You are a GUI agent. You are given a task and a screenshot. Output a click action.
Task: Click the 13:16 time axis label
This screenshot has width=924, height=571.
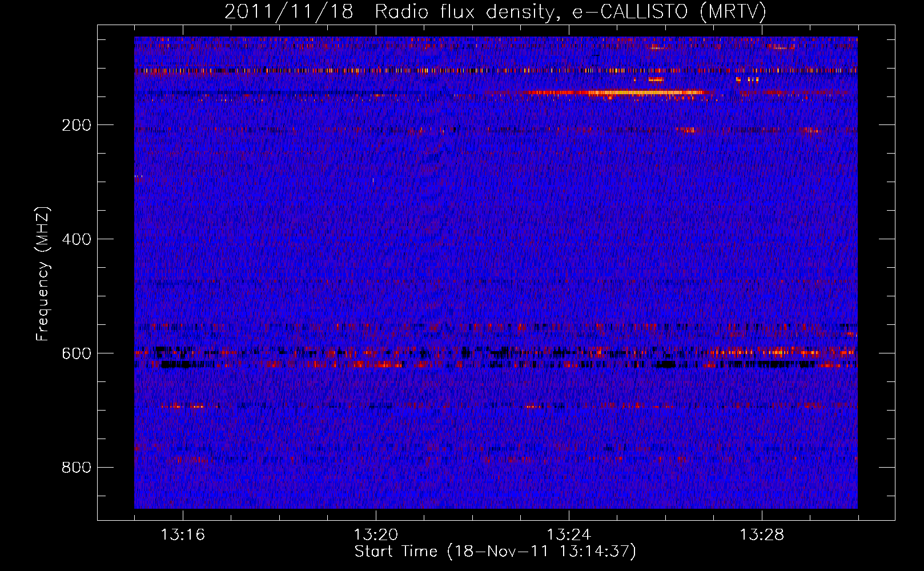tap(183, 535)
